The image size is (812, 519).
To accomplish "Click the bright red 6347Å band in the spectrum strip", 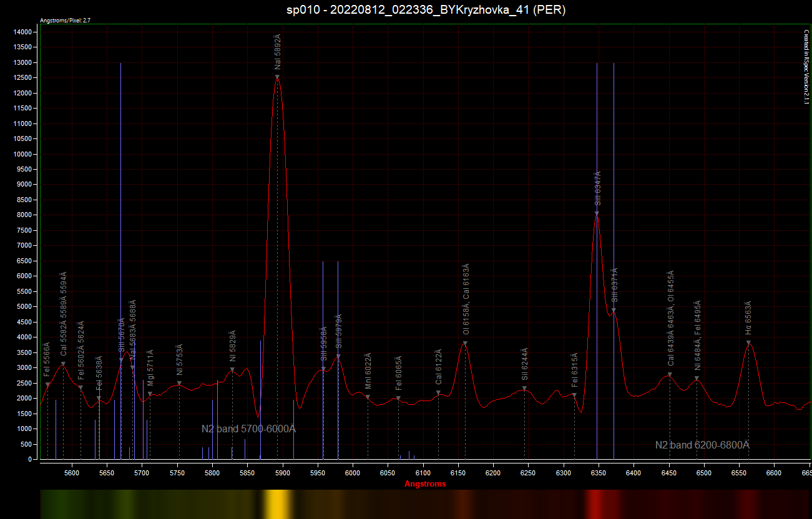I will pos(596,504).
